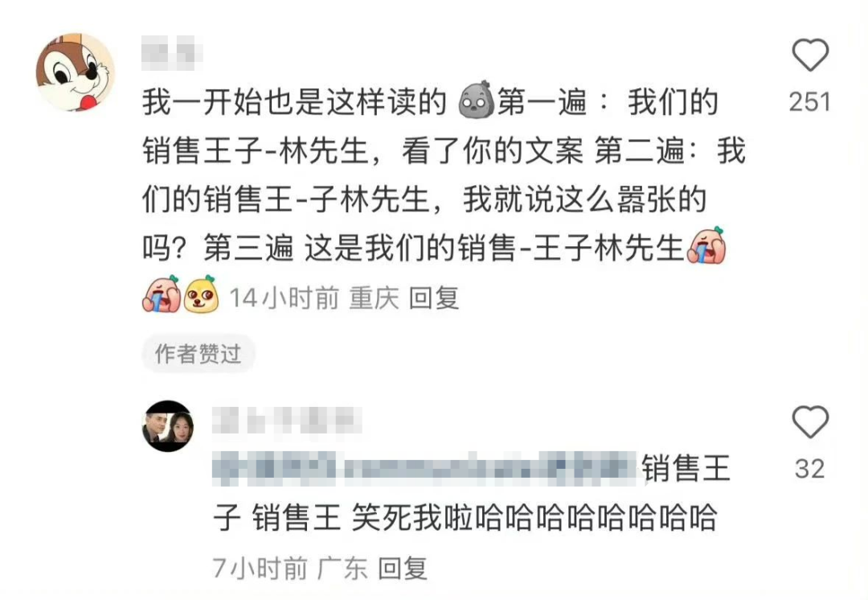Image resolution: width=868 pixels, height=600 pixels.
Task: Tap the crying emoji before the yellow emoji
Action: [162, 294]
